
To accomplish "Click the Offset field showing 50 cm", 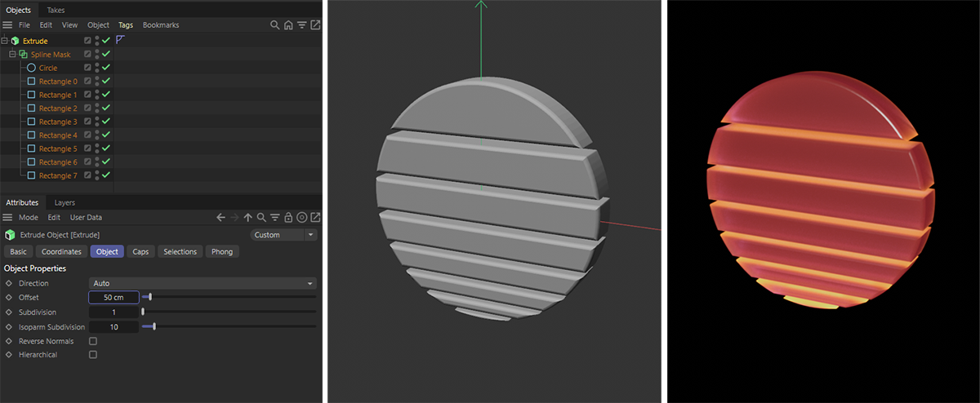I will (114, 298).
